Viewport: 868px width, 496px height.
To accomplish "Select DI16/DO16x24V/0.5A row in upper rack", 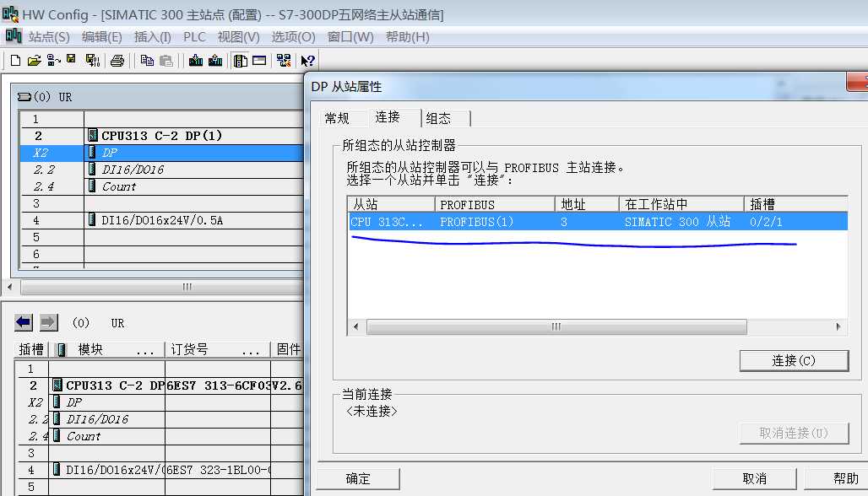I will (161, 220).
